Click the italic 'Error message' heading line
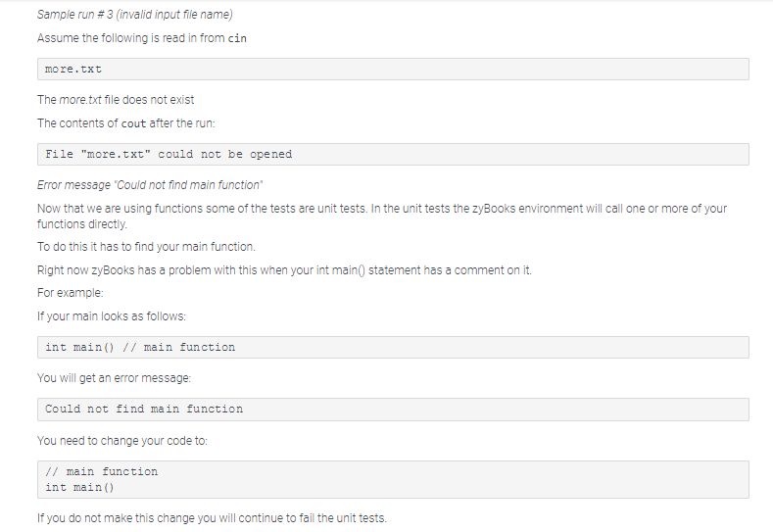 150,185
